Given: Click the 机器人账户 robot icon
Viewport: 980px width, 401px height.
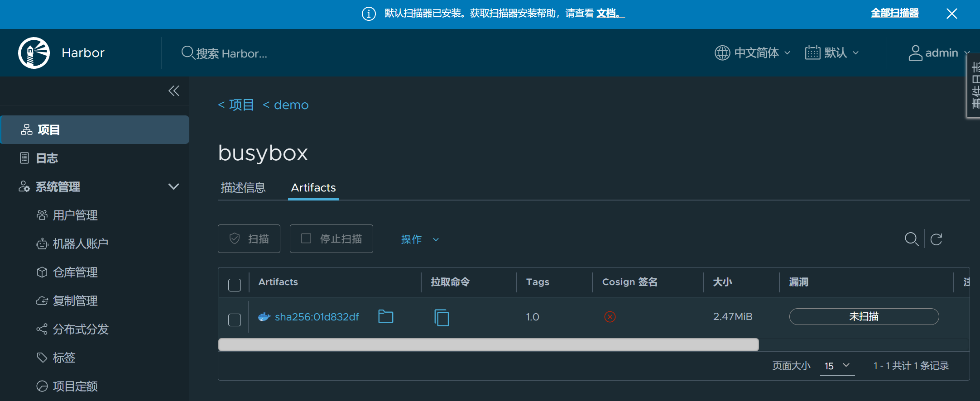Looking at the screenshot, I should pyautogui.click(x=42, y=244).
